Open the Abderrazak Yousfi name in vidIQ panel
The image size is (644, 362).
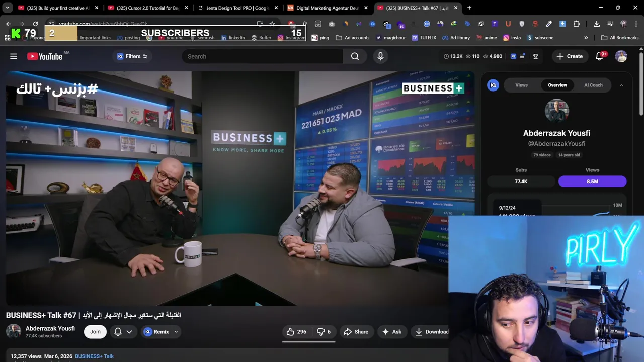[556, 133]
